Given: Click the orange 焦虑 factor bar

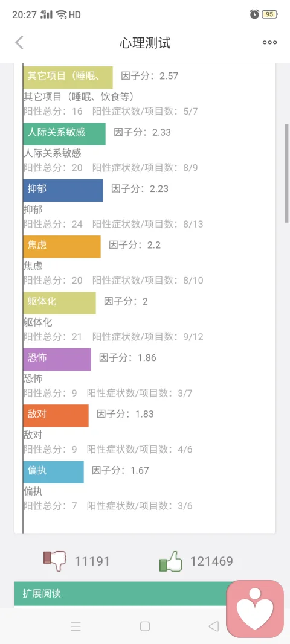Looking at the screenshot, I should click(62, 246).
